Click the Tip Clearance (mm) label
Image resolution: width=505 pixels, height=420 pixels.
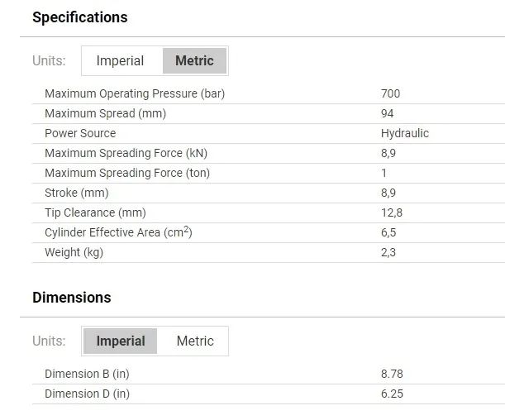95,212
